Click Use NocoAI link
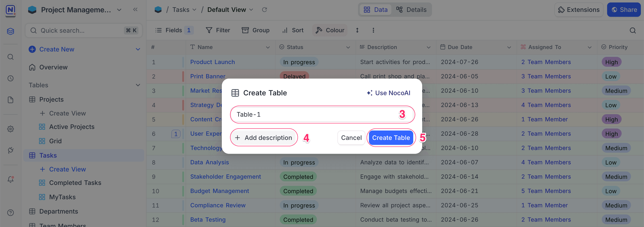The width and height of the screenshot is (644, 227). [388, 93]
